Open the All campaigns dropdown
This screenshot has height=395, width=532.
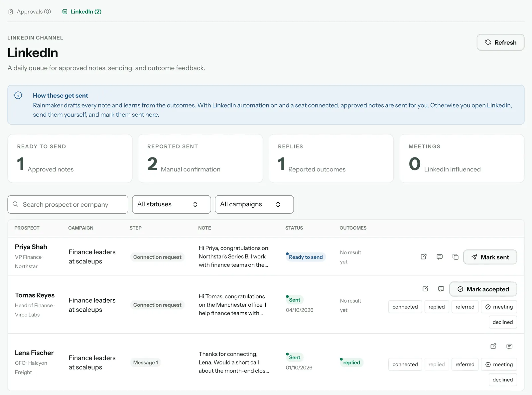click(254, 204)
